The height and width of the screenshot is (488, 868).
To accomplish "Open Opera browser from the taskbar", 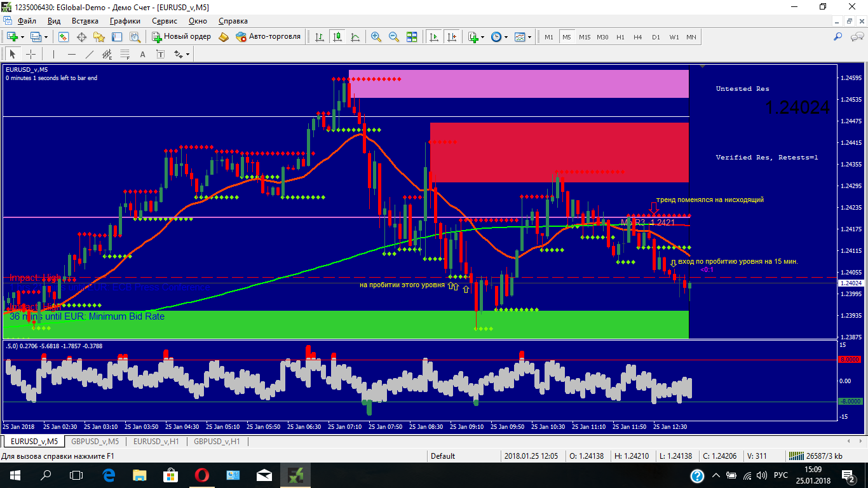I will (202, 475).
